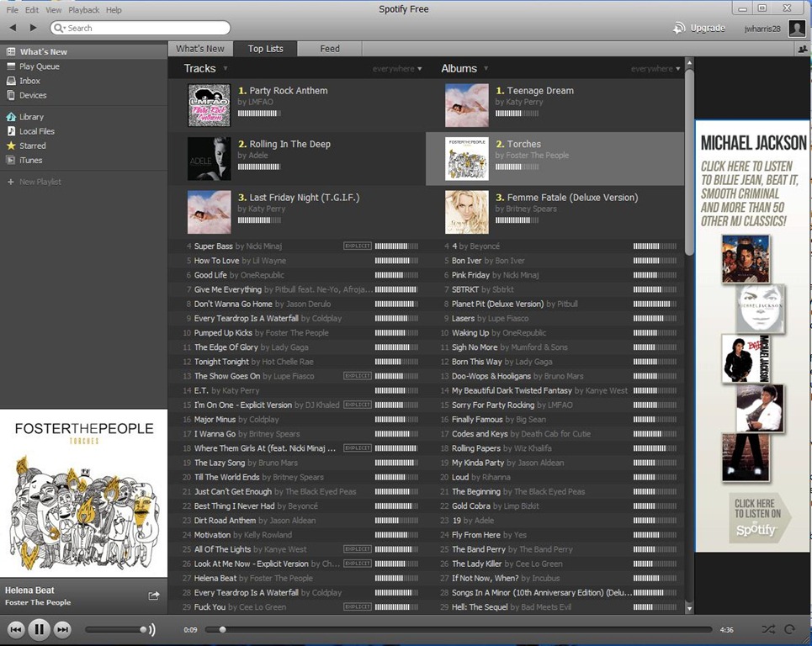Click the Upgrade link
Image resolution: width=812 pixels, height=646 pixels.
tap(708, 28)
